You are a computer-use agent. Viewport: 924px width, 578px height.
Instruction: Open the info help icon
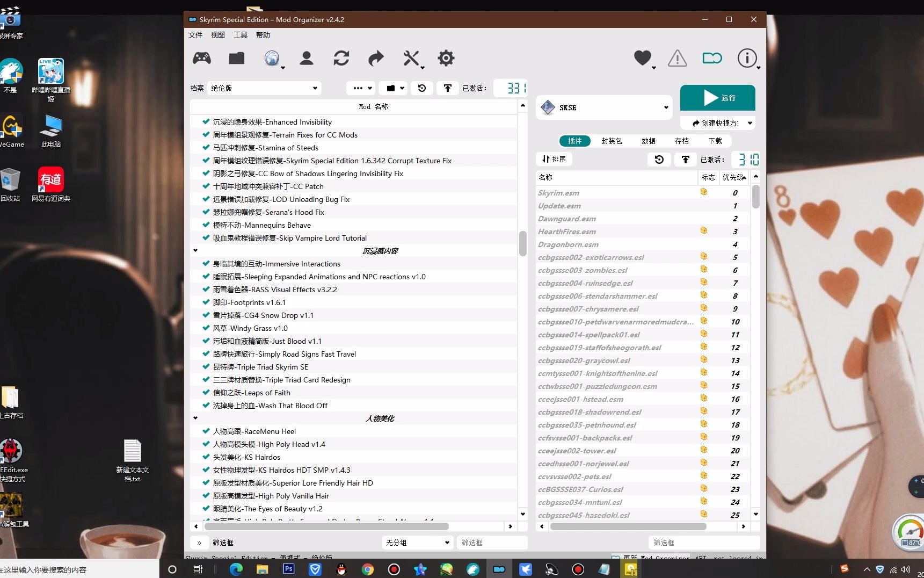click(747, 58)
